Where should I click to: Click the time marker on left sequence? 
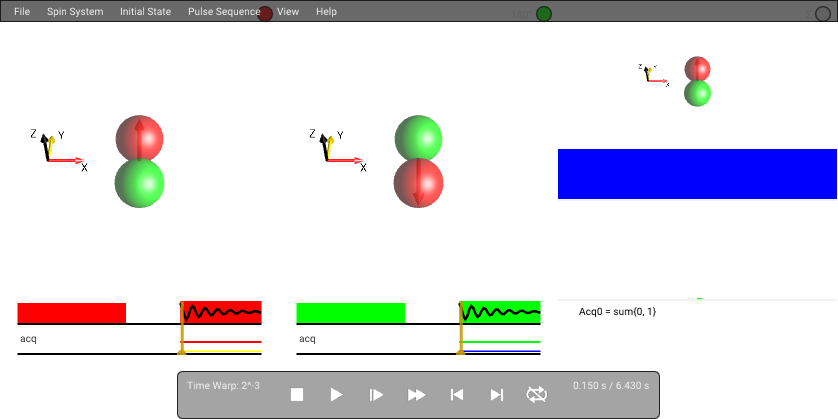point(182,328)
